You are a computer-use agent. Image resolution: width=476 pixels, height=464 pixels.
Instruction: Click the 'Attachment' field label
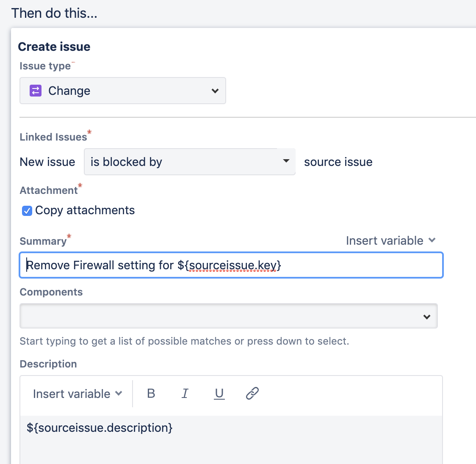tap(49, 190)
